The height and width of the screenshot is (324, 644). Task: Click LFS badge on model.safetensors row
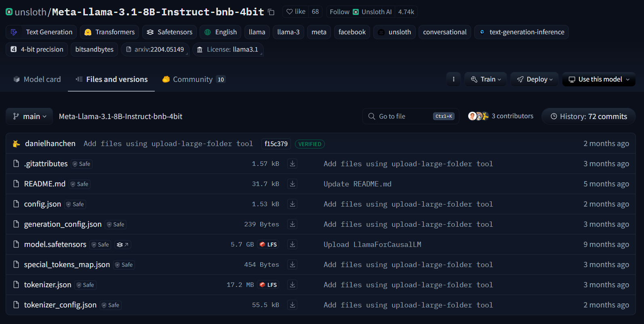268,245
